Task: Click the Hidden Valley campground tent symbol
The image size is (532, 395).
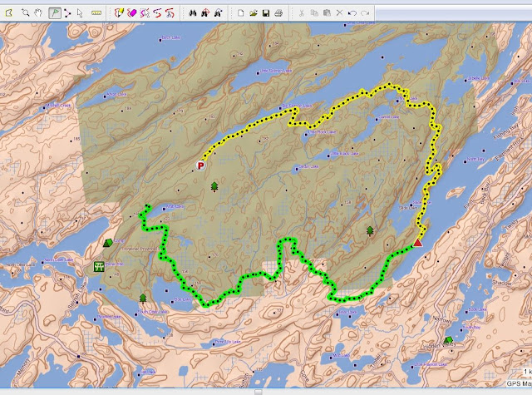Action: coord(448,339)
